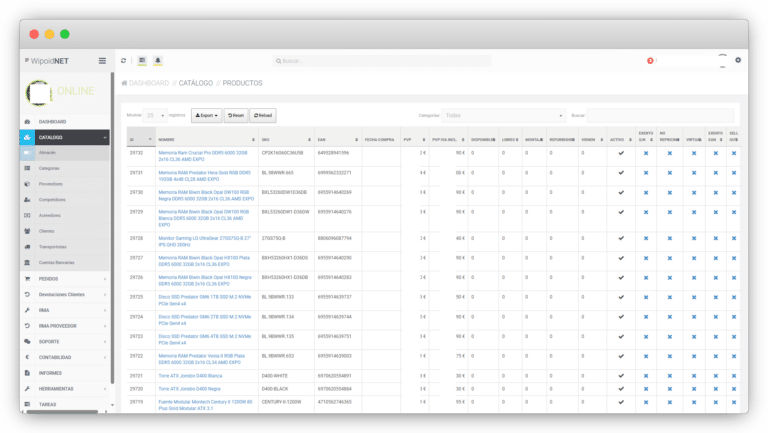
Task: Expand the Contabilidad menu chevron
Action: (x=105, y=358)
